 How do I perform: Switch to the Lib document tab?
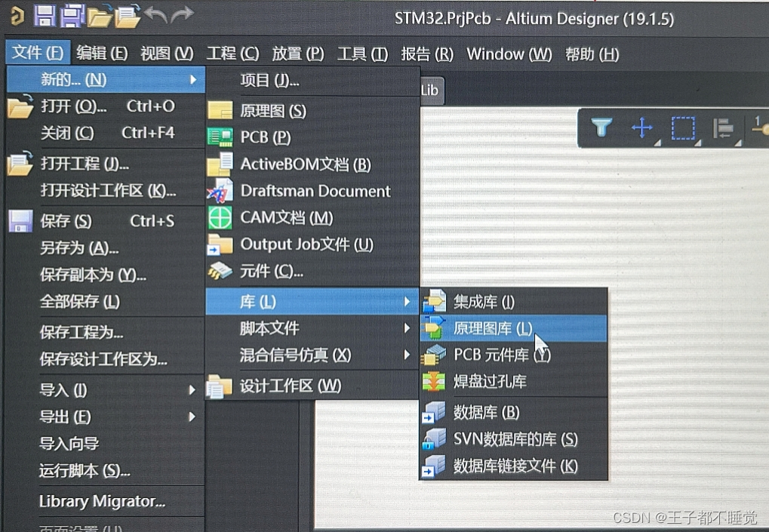[x=432, y=91]
